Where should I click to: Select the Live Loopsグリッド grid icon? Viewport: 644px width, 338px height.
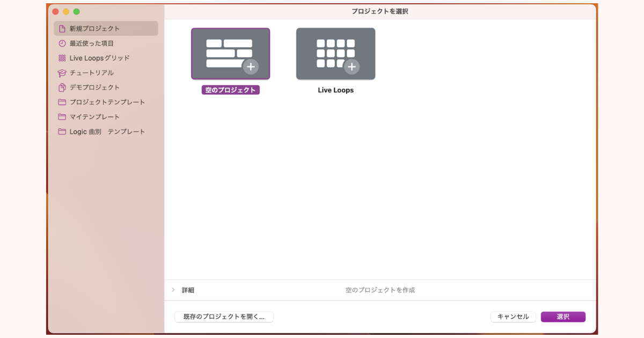[x=62, y=58]
